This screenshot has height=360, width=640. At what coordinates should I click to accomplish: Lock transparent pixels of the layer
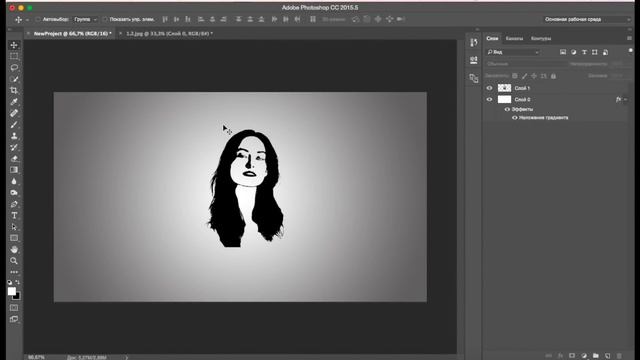[515, 76]
